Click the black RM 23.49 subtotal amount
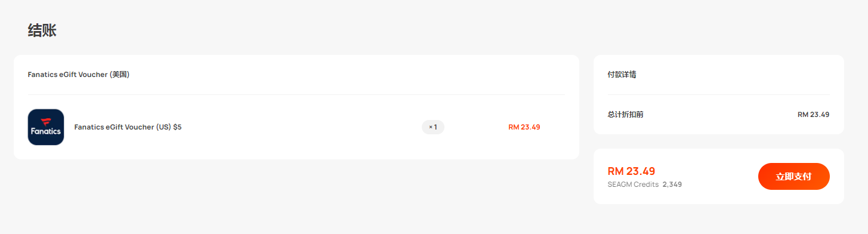Viewport: 868px width, 234px height. click(814, 114)
